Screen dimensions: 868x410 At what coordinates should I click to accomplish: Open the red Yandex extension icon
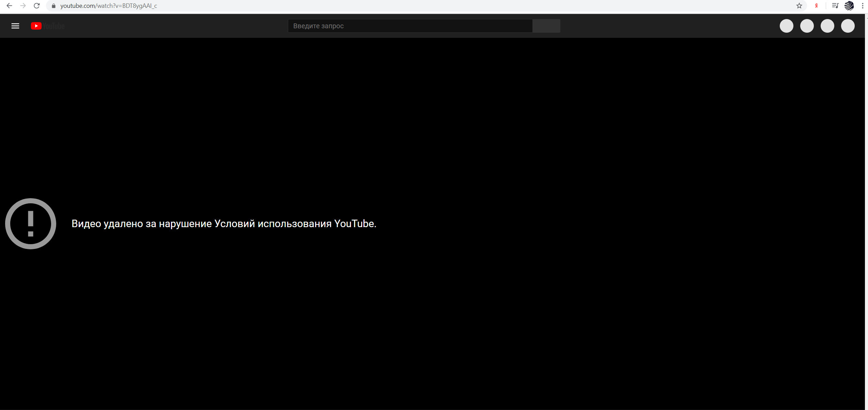click(x=816, y=6)
